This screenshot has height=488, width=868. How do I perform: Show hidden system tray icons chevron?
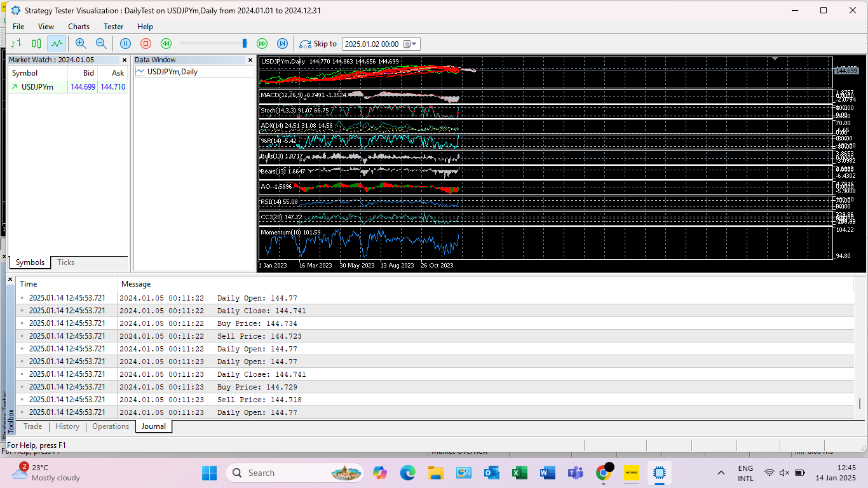click(721, 473)
